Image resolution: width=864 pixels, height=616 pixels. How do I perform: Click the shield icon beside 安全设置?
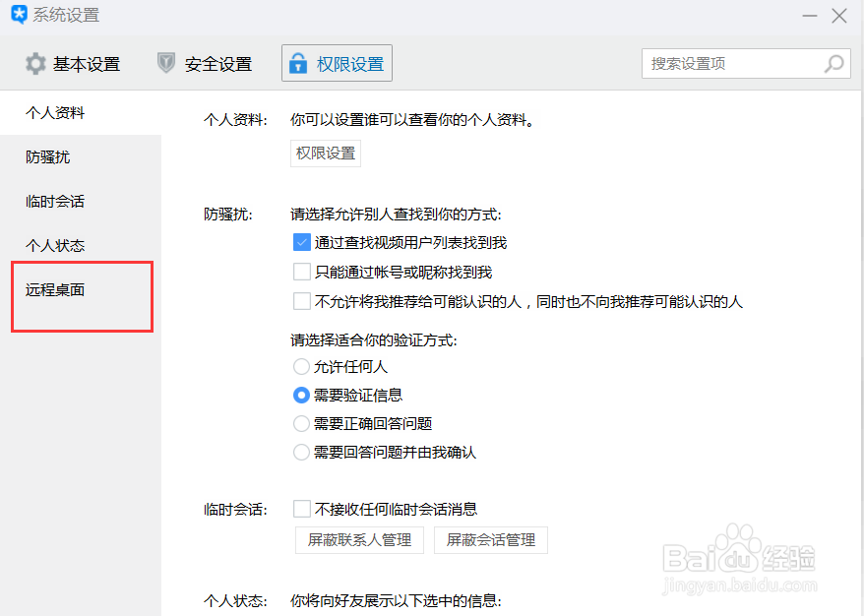click(x=166, y=63)
